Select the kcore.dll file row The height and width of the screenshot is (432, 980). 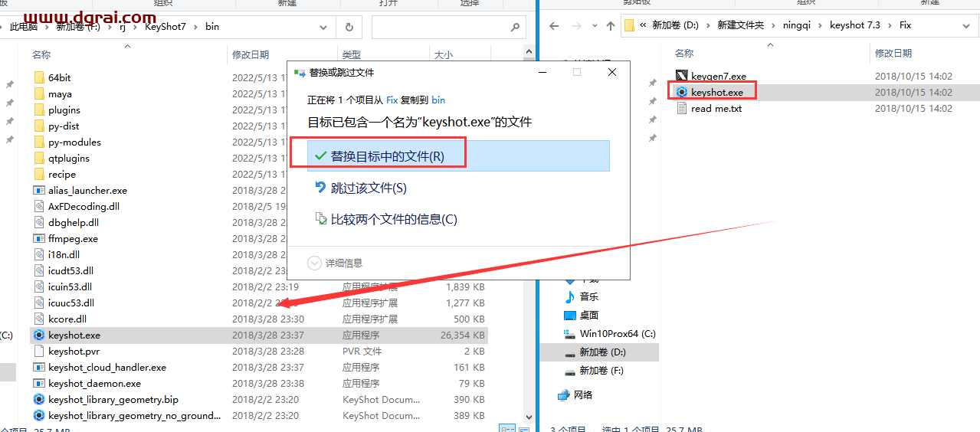pos(259,319)
